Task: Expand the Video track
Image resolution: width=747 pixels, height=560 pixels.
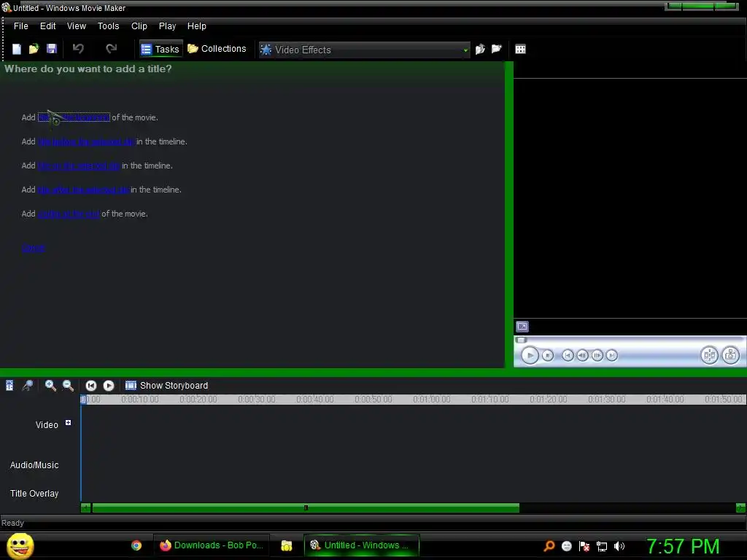Action: 68,422
